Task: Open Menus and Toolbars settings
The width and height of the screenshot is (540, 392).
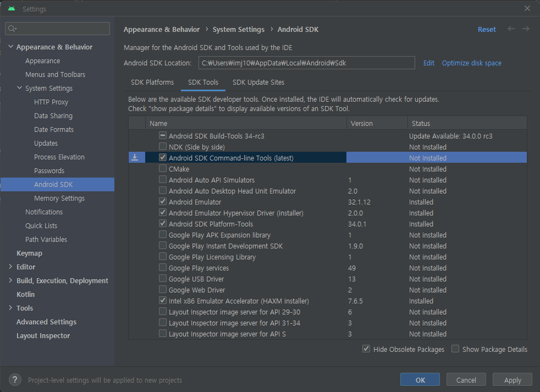Action: (55, 74)
